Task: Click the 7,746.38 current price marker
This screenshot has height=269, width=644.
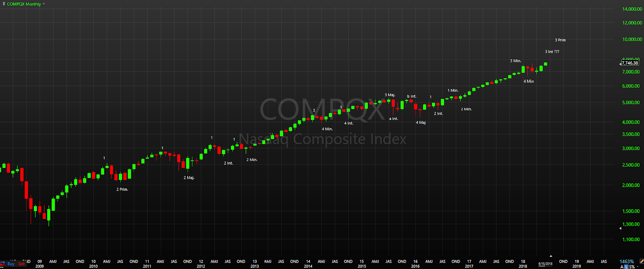Action: 630,63
